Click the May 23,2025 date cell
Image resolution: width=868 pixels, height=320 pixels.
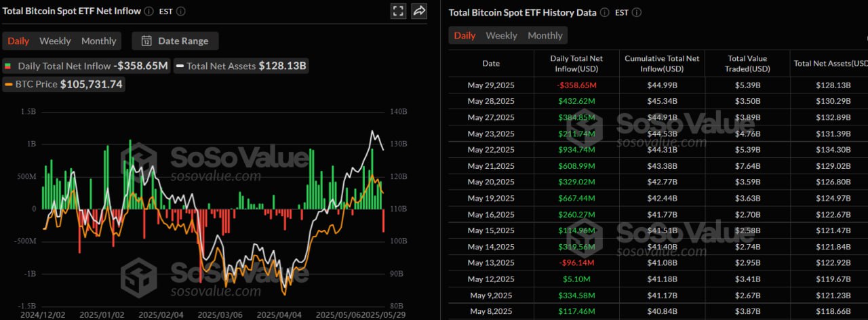click(491, 134)
